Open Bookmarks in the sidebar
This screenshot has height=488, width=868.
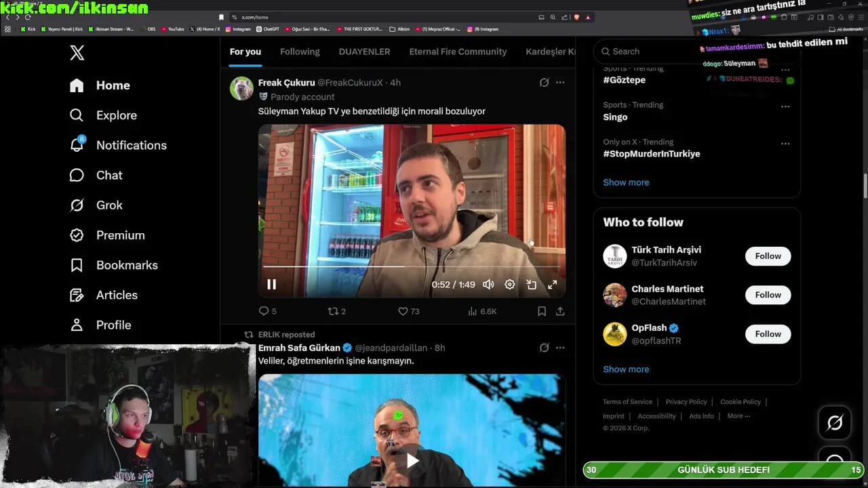click(113, 265)
